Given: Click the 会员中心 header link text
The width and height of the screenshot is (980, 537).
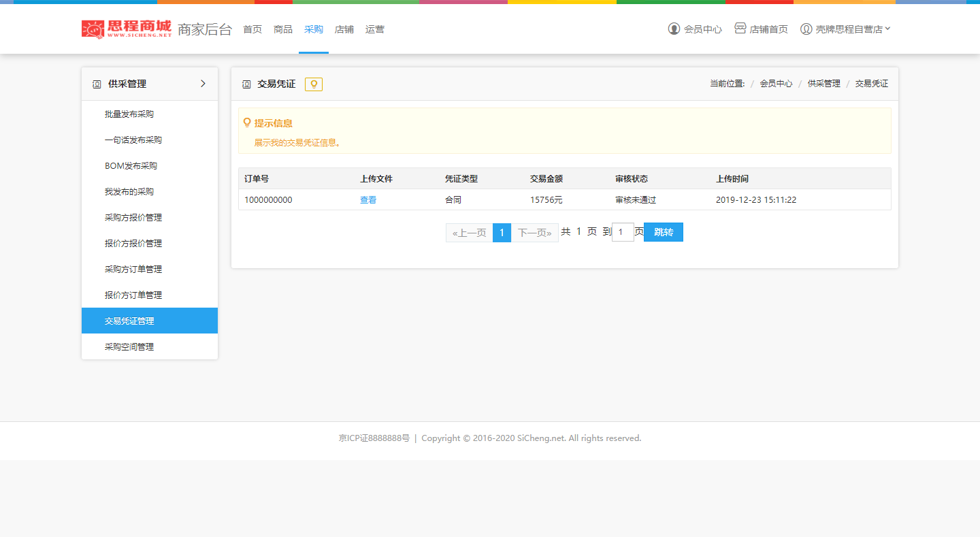Looking at the screenshot, I should [703, 29].
